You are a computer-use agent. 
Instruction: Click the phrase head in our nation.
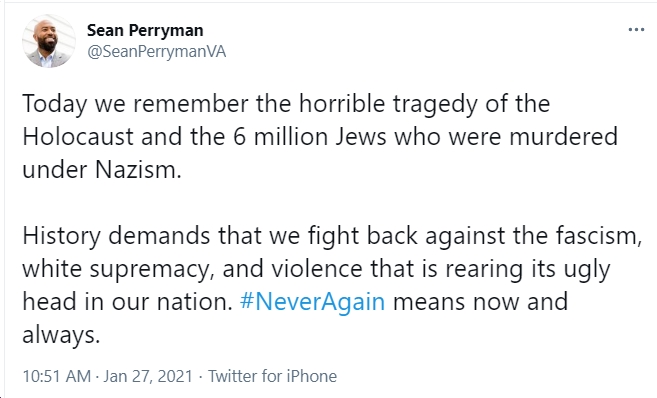127,302
